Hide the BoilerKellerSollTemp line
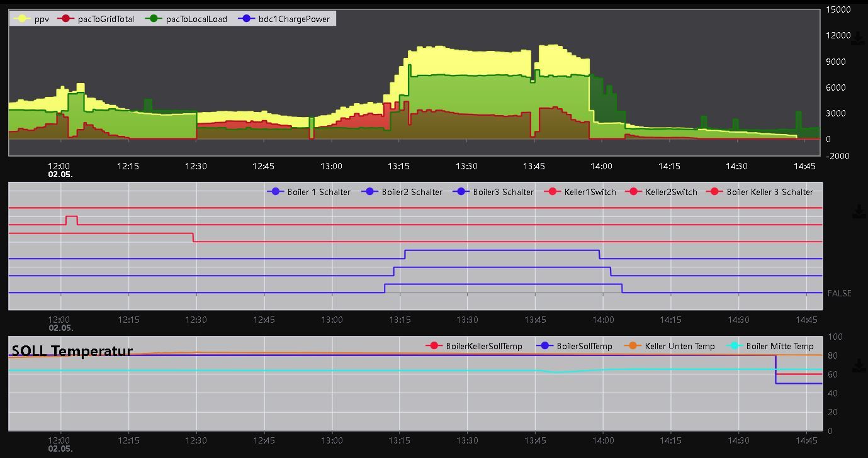The height and width of the screenshot is (458, 868). 474,346
